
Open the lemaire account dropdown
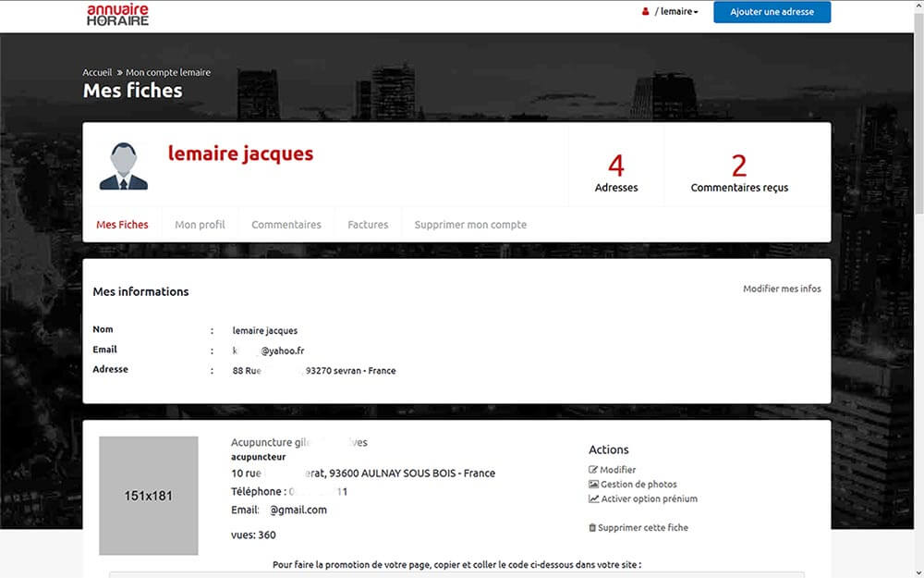(x=676, y=12)
